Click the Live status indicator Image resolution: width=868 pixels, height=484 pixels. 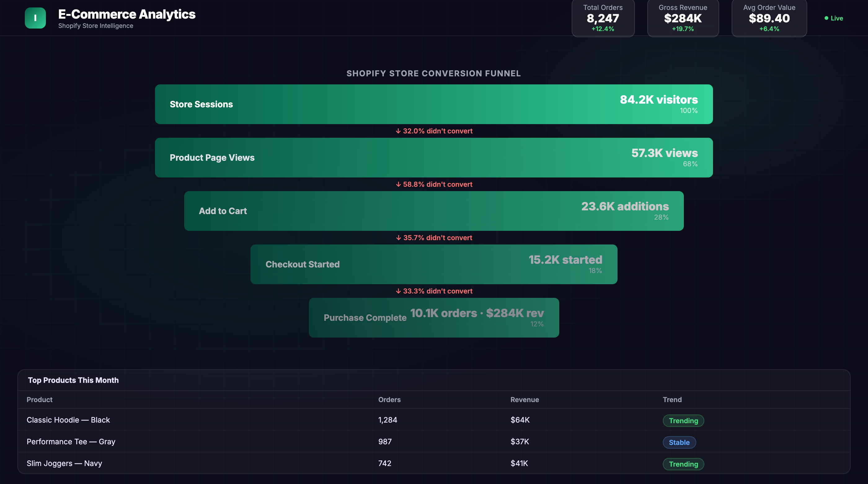point(834,18)
